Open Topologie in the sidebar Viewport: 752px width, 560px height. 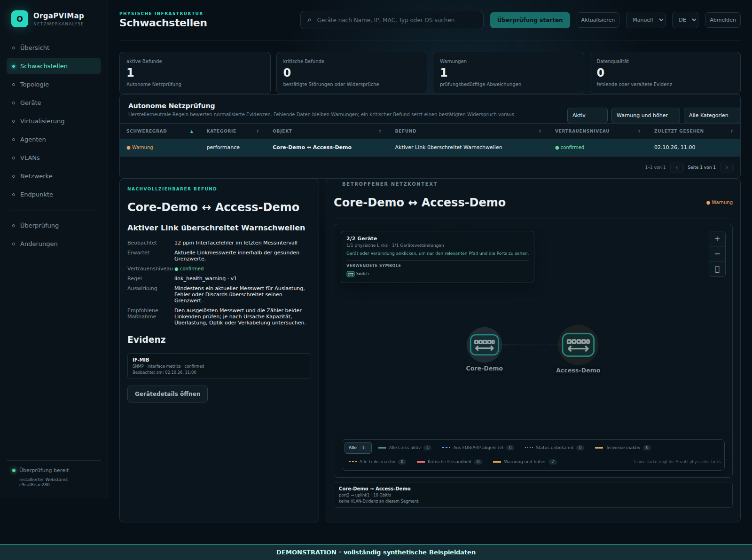click(x=54, y=84)
